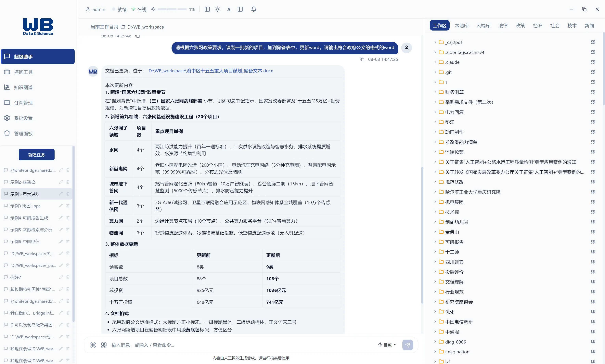The image size is (605, 364).
Task: Click the user avatar icon beside message
Action: click(406, 48)
